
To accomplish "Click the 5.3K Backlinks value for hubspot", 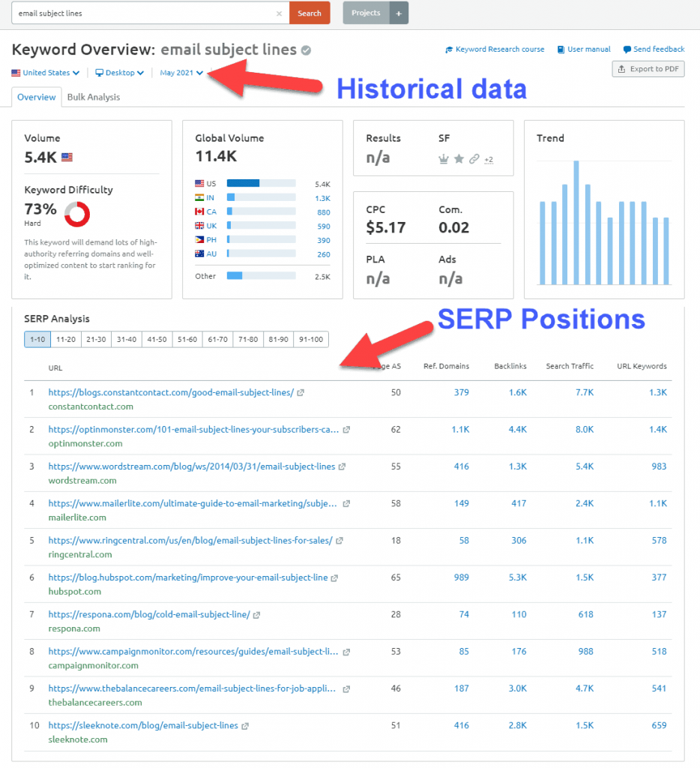I will pyautogui.click(x=518, y=578).
